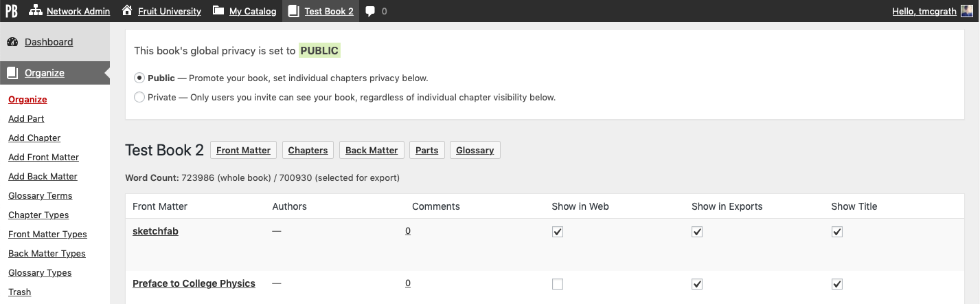Click the Dashboard gauge icon
The height and width of the screenshot is (304, 980).
pyautogui.click(x=12, y=42)
